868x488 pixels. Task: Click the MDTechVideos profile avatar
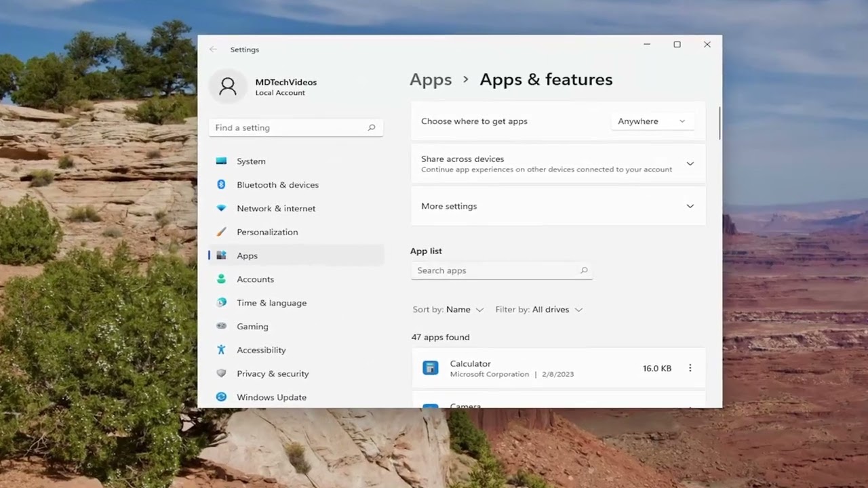[228, 87]
